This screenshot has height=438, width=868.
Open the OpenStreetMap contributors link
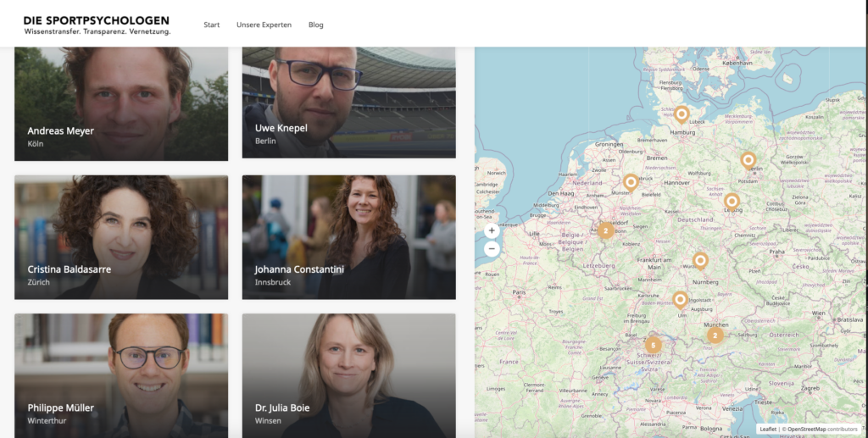click(x=820, y=430)
